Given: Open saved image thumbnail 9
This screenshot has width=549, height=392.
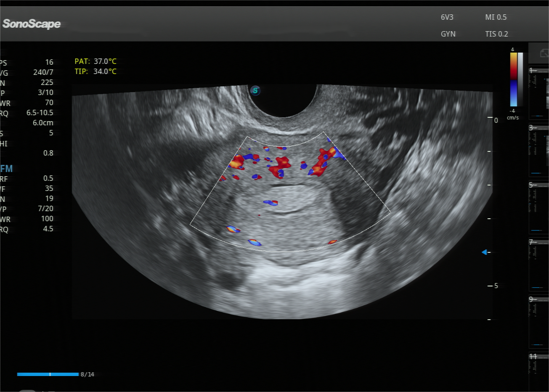Looking at the screenshot, I should (x=539, y=321).
